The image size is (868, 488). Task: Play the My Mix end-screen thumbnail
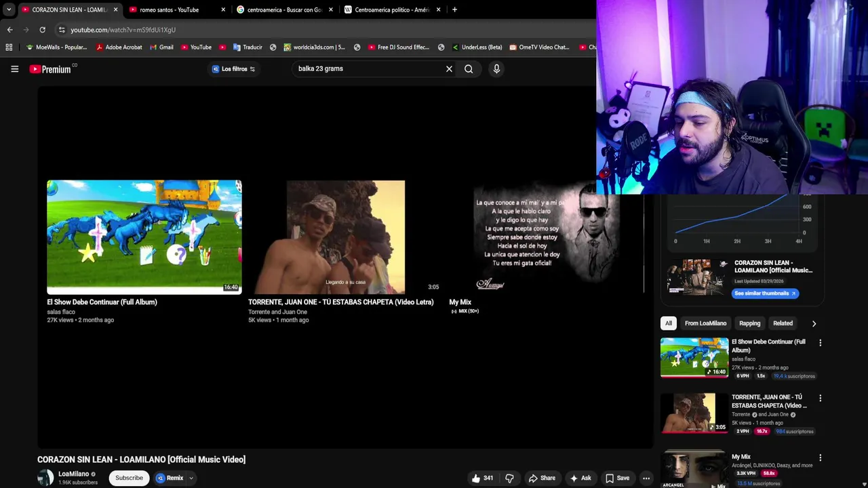pos(546,237)
